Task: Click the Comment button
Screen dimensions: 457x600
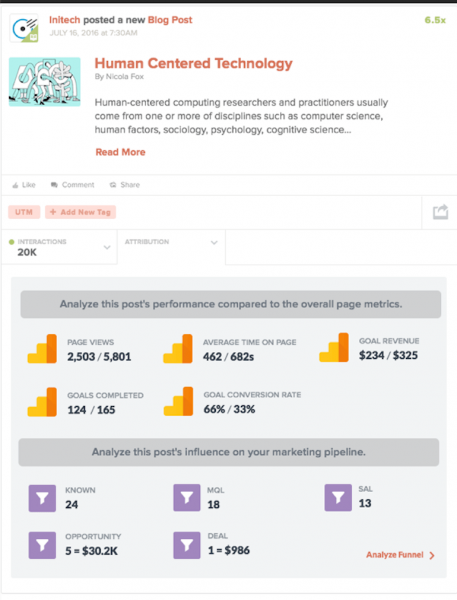Action: (x=73, y=185)
